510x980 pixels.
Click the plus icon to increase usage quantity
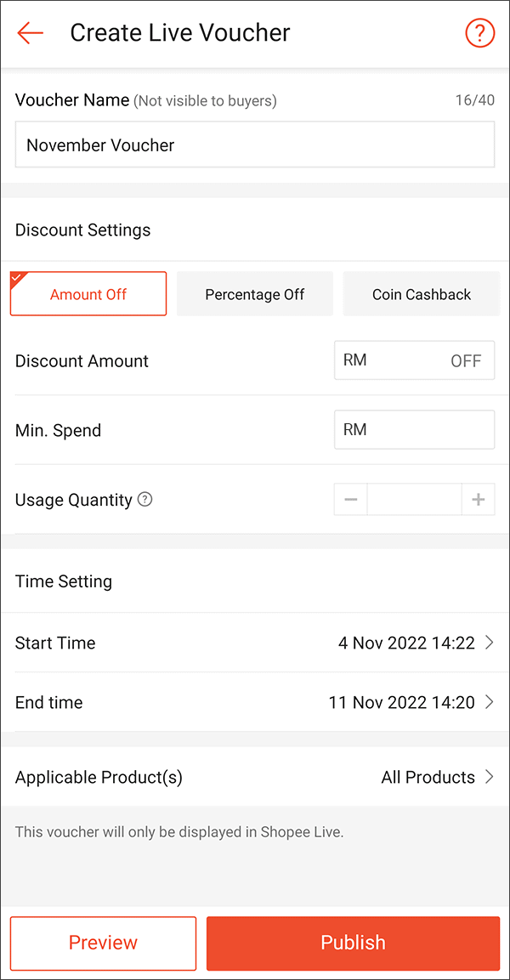coord(479,499)
